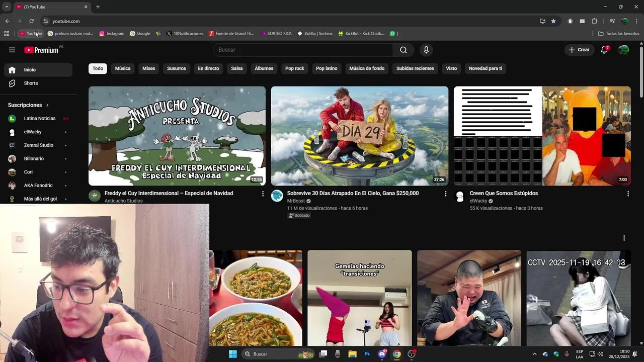This screenshot has width=644, height=362.
Task: Open the account avatar menu
Action: pyautogui.click(x=623, y=50)
